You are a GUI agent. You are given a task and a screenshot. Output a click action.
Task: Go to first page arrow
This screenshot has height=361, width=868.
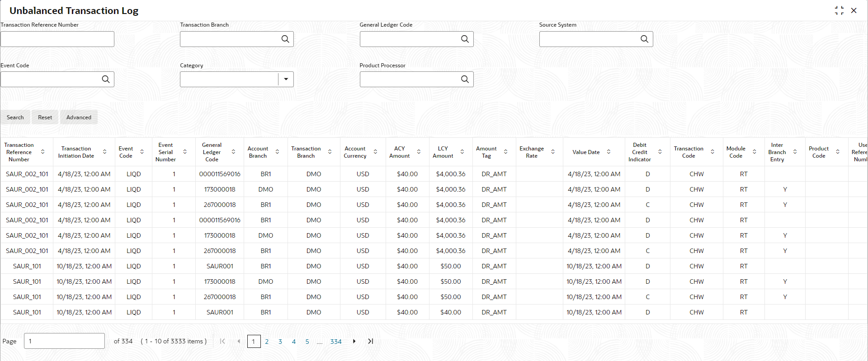coord(222,341)
